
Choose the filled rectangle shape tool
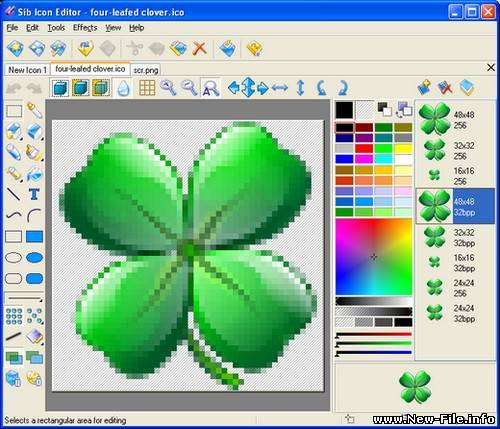coord(34,236)
